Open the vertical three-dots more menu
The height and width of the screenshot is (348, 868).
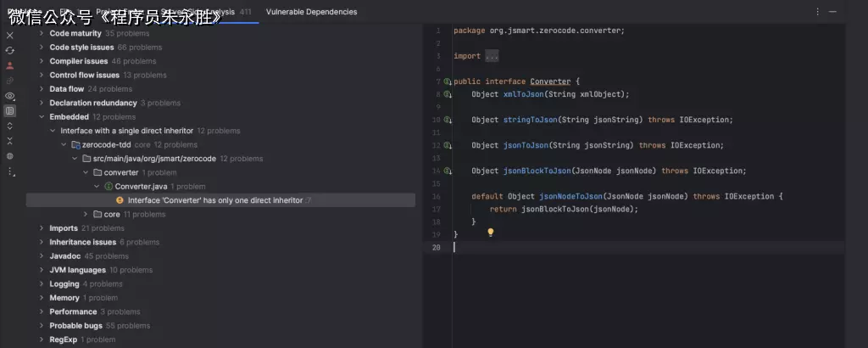(10, 171)
